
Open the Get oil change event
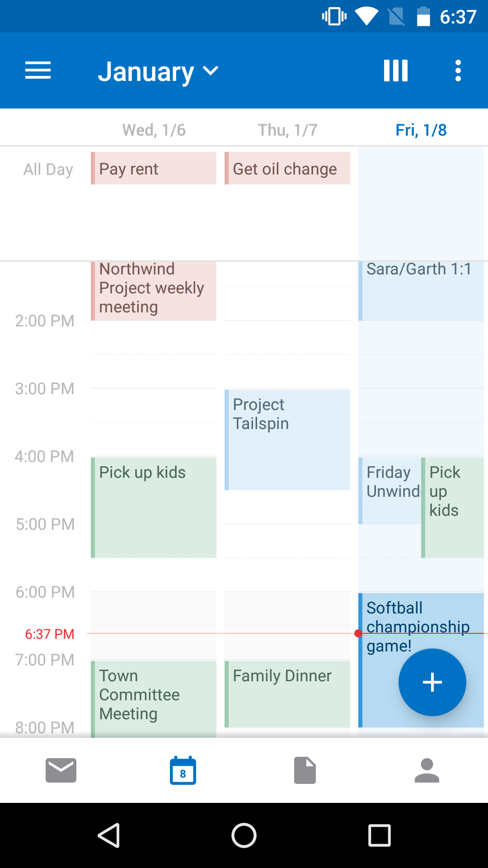pos(287,169)
